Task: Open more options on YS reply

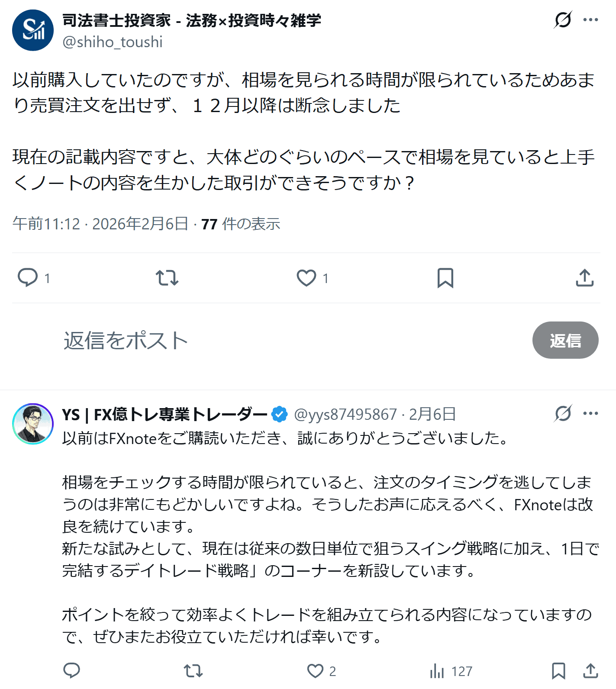Action: [x=590, y=414]
